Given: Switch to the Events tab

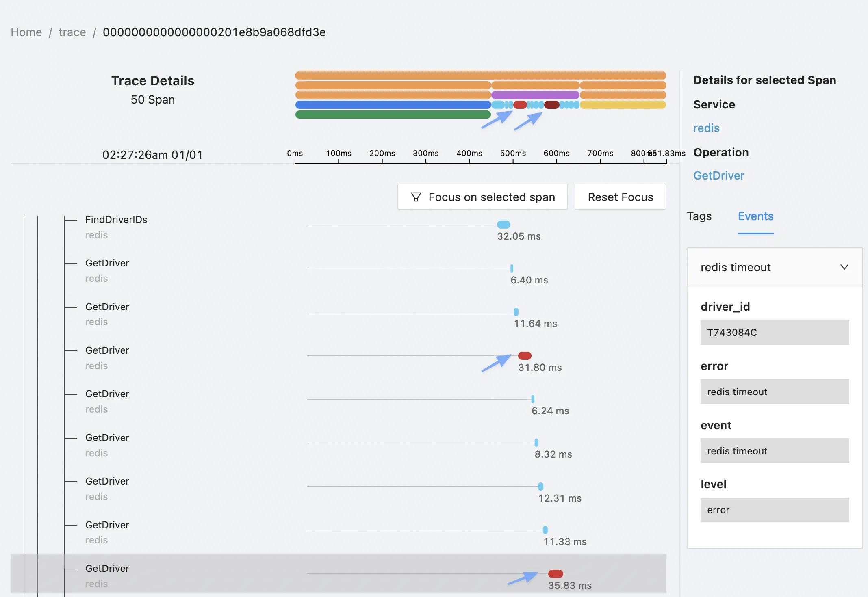Looking at the screenshot, I should [755, 216].
